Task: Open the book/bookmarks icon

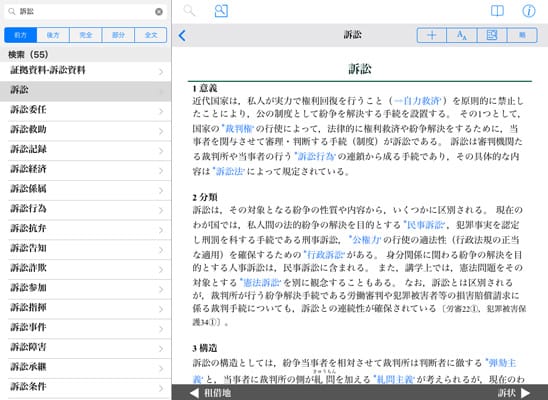Action: 497,11
